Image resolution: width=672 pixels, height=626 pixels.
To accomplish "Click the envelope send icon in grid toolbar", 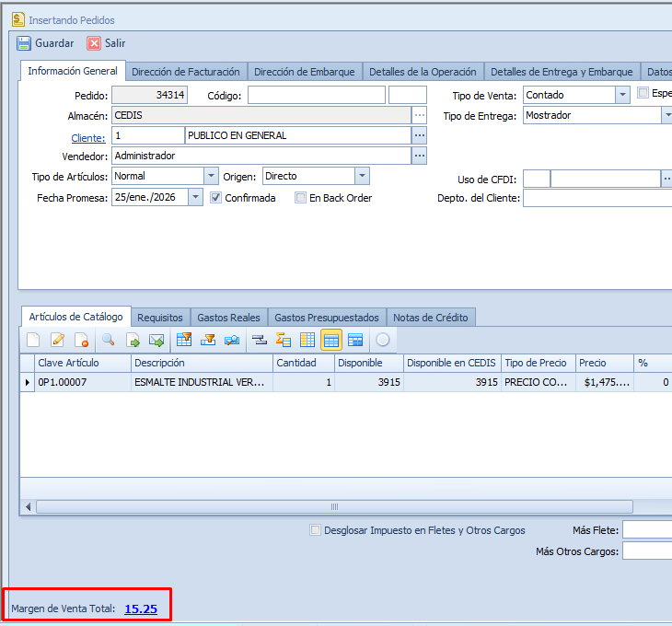I will 156,340.
